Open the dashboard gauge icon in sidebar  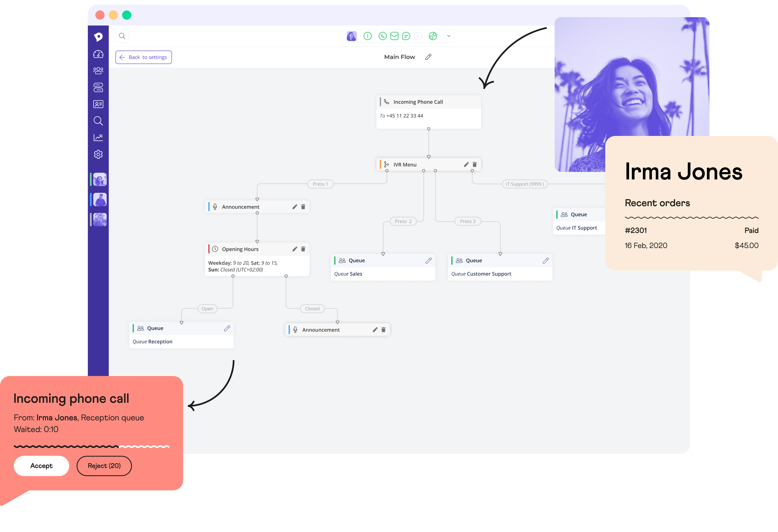point(98,54)
